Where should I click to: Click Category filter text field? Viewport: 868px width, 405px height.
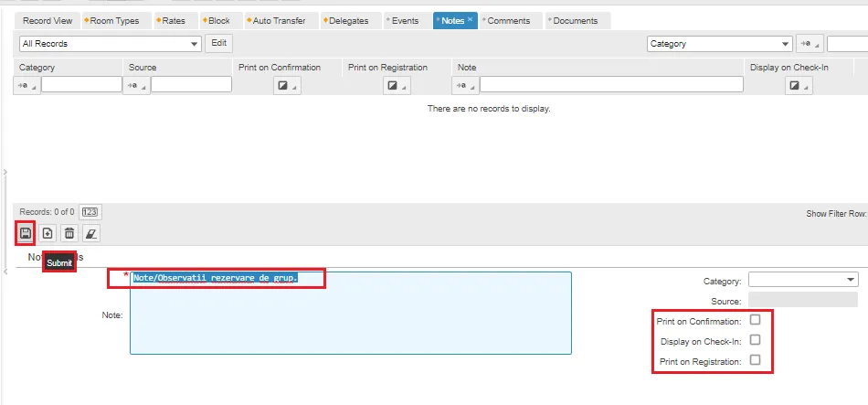click(x=82, y=84)
